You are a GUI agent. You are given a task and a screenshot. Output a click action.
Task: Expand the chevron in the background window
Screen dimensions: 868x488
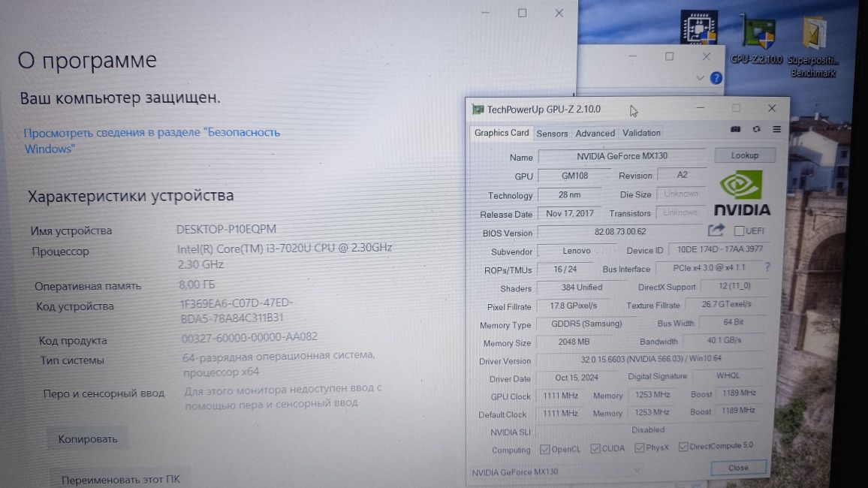[x=700, y=78]
